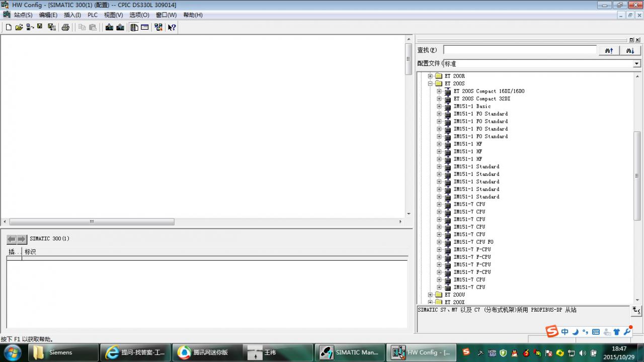Click the catalog tree vertical scrollbar

637,176
